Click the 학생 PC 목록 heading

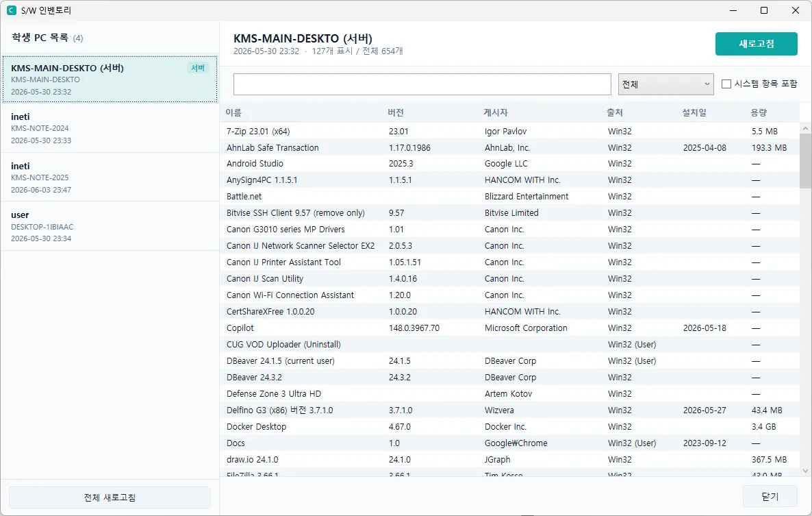coord(40,38)
